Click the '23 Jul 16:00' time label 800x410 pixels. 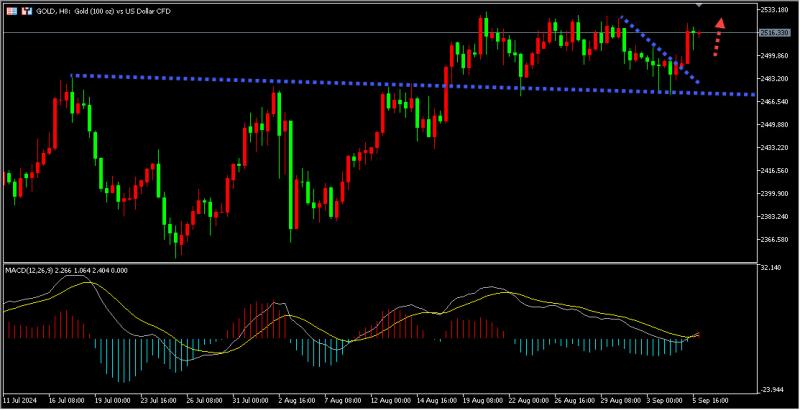159,400
